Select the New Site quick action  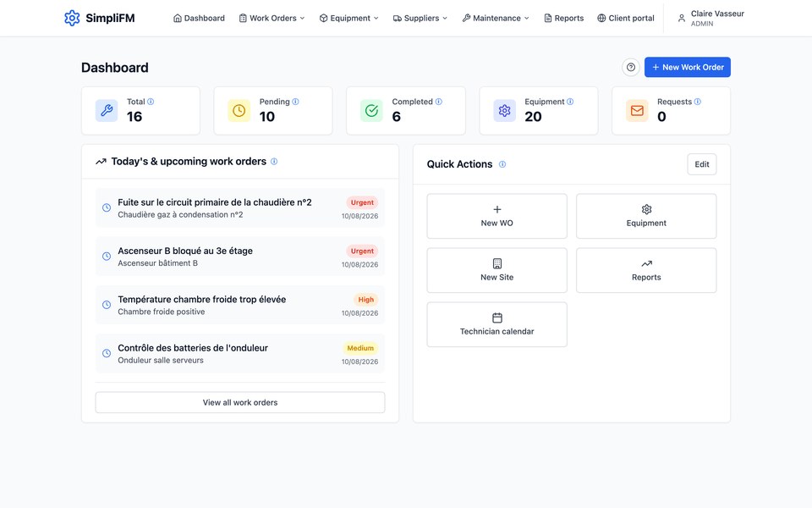tap(497, 270)
